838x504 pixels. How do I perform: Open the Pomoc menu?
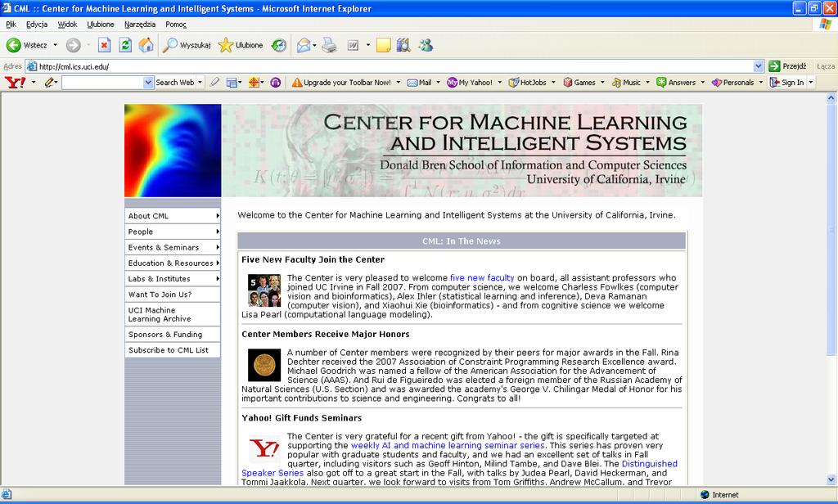176,24
